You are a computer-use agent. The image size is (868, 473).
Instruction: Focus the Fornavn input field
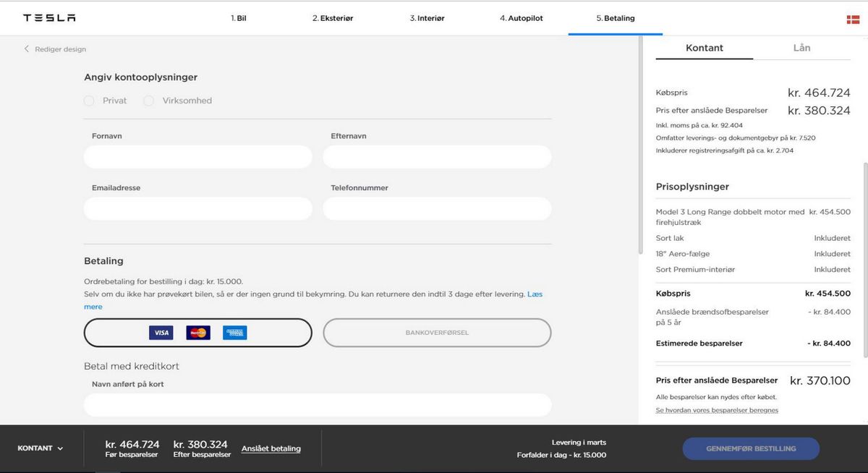(x=198, y=157)
